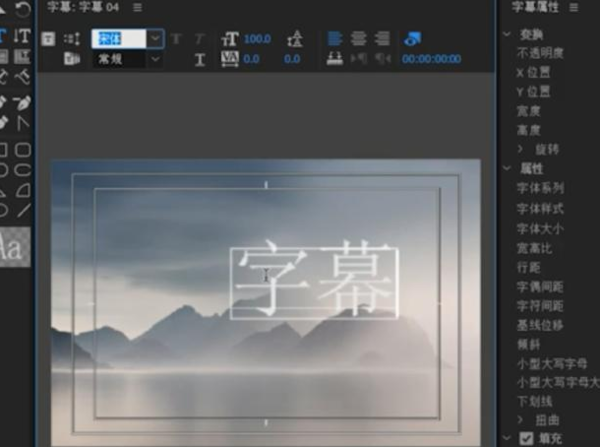The height and width of the screenshot is (447, 600).
Task: Select the Line tool
Action: point(23,210)
